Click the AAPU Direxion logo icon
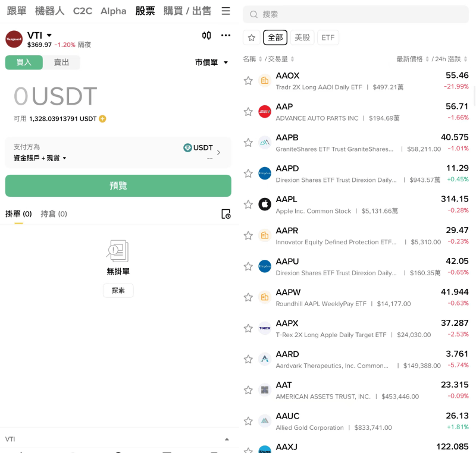Viewport: 476px width, 453px height. pos(265,266)
